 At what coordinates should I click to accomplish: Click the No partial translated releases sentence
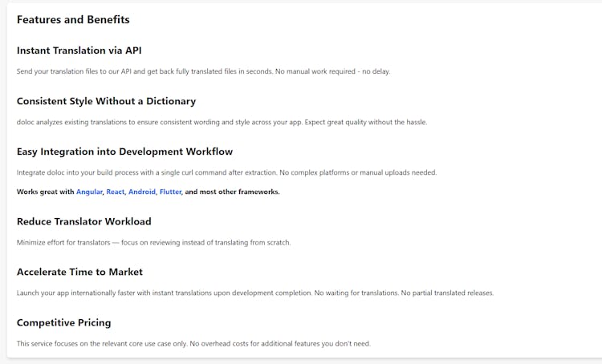click(447, 293)
